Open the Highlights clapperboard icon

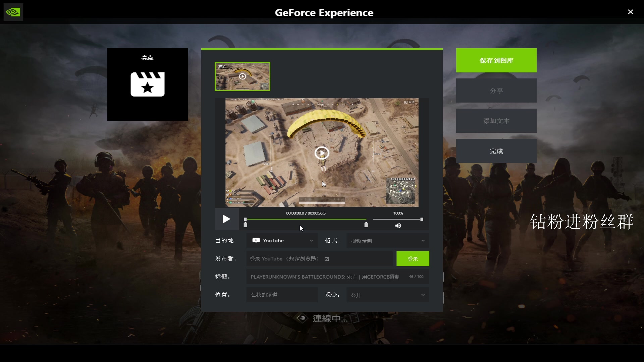(148, 84)
